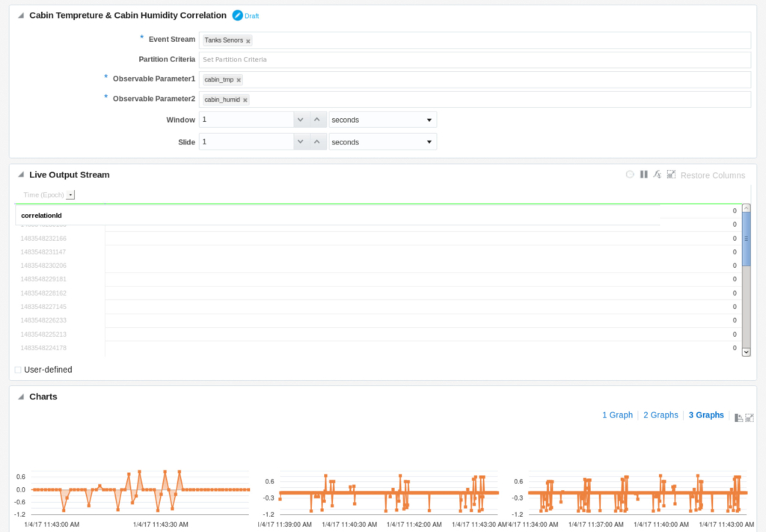Open the Window time unit dropdown
The height and width of the screenshot is (532, 766).
pos(382,120)
